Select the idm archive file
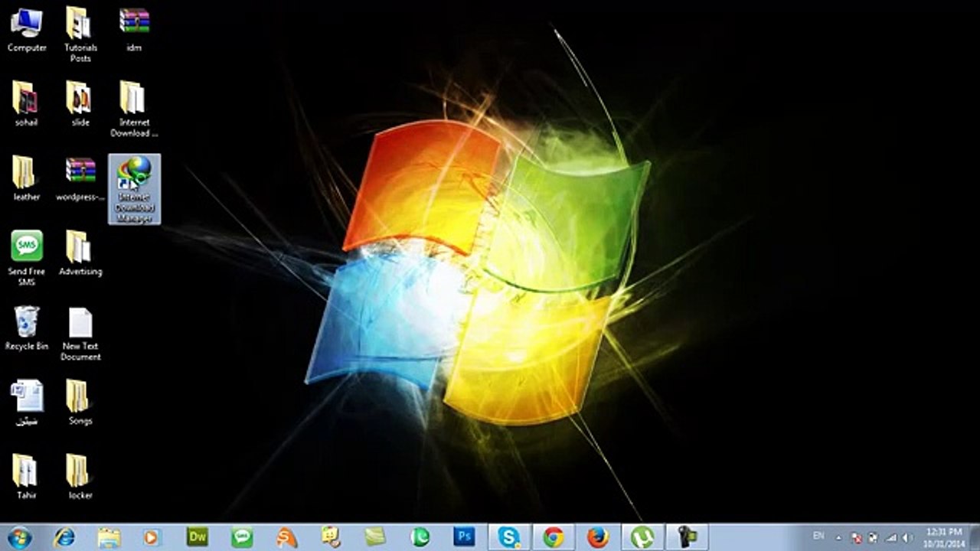 tap(135, 29)
